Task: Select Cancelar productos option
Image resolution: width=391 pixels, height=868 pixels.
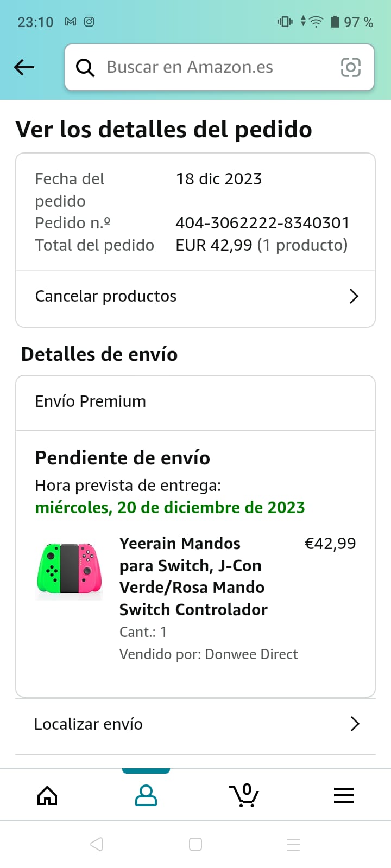Action: coord(106,296)
